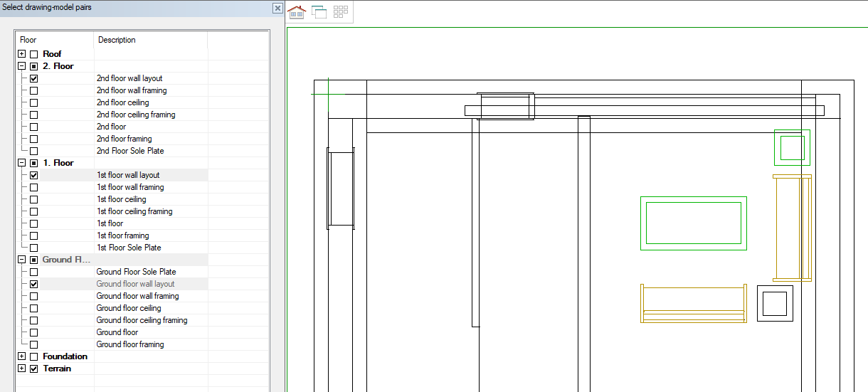Click the large green rectangle in the drawing

(693, 199)
